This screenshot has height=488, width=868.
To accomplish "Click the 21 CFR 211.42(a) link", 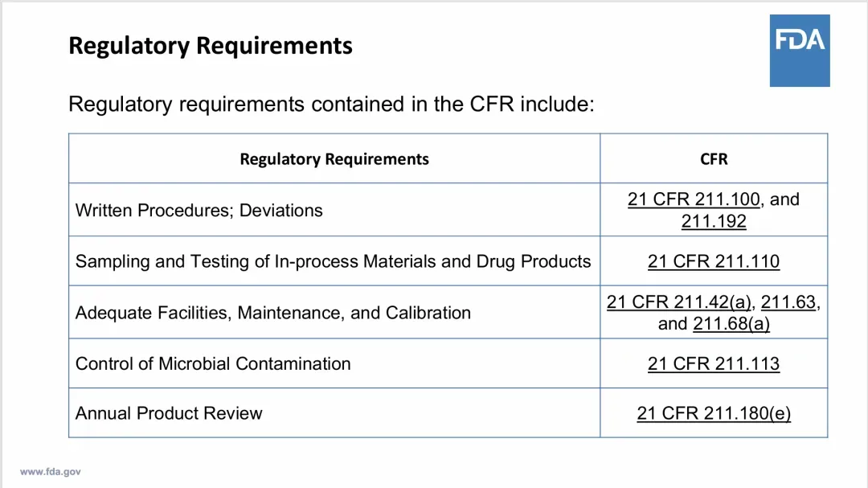I will pos(679,302).
